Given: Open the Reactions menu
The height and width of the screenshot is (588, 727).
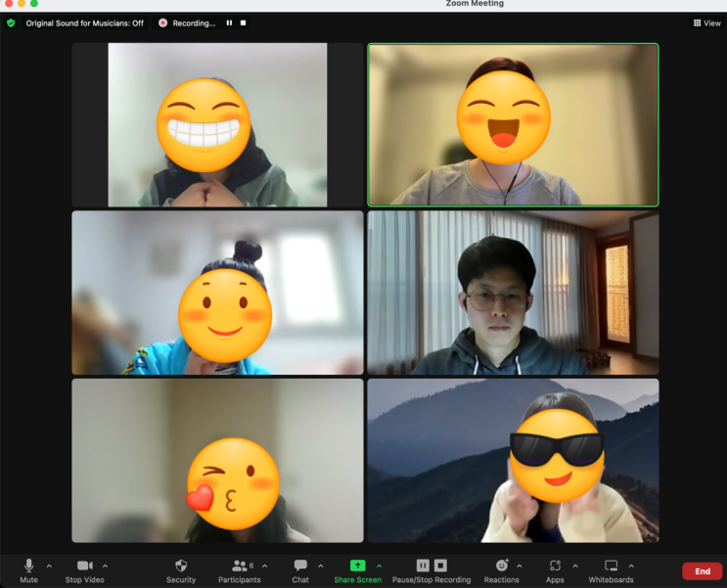Looking at the screenshot, I should click(502, 570).
